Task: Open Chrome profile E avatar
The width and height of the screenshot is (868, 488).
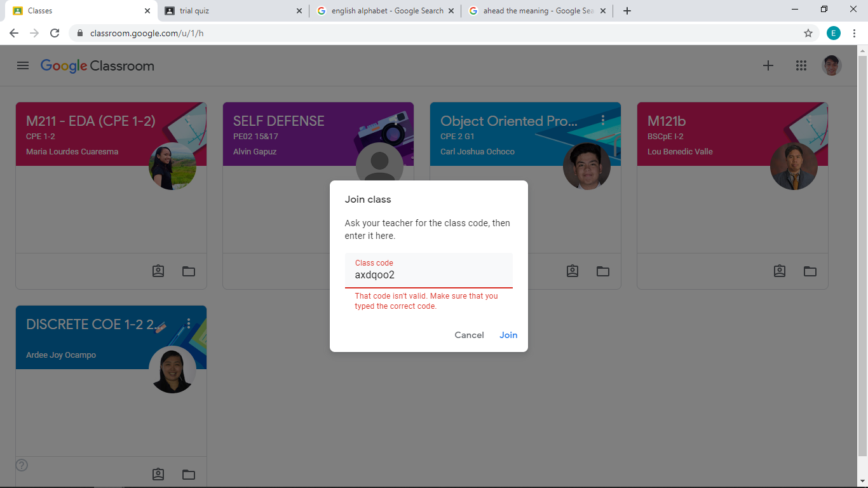Action: [x=834, y=33]
